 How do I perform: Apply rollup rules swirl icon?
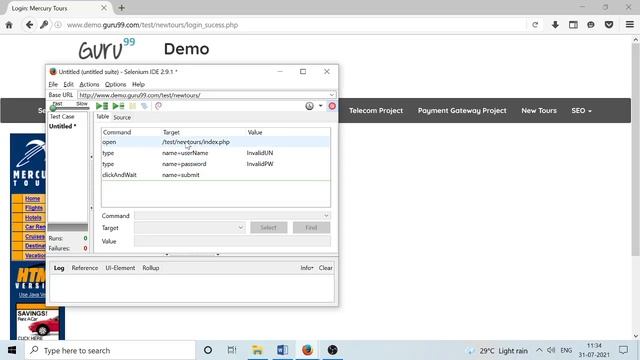tap(158, 106)
